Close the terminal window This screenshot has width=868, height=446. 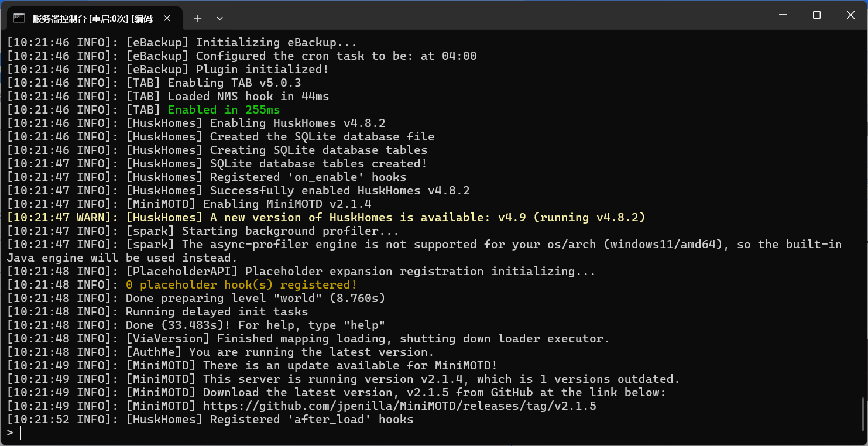tap(850, 15)
